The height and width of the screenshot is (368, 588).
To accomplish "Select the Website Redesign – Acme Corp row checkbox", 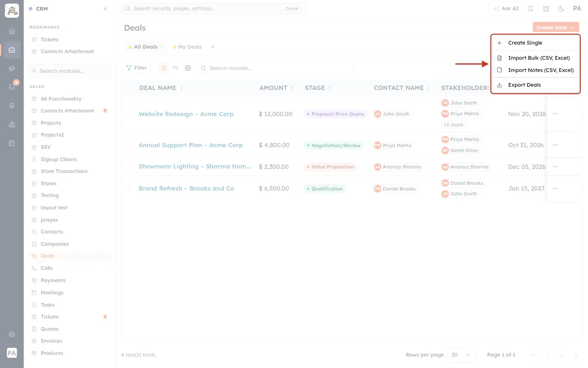I will click(127, 114).
